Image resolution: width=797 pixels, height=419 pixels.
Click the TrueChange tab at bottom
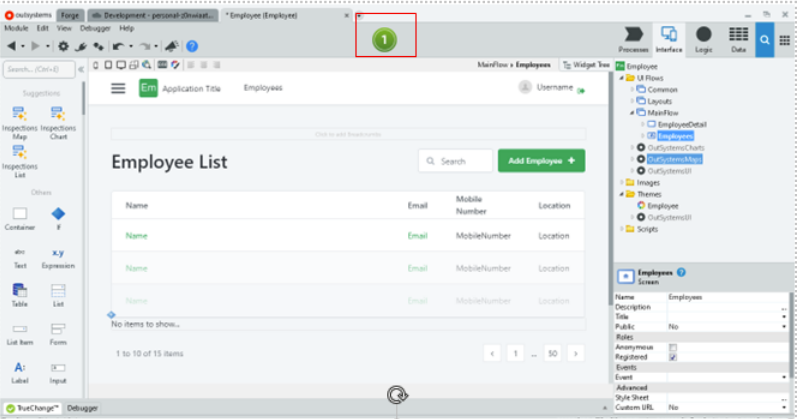33,408
